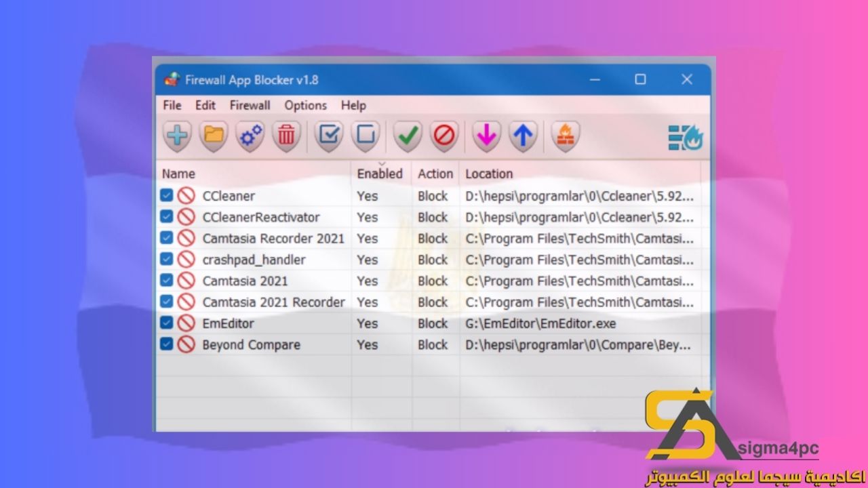This screenshot has height=488, width=868.
Task: Select the CCleanerReactivator entry
Action: pyautogui.click(x=261, y=217)
